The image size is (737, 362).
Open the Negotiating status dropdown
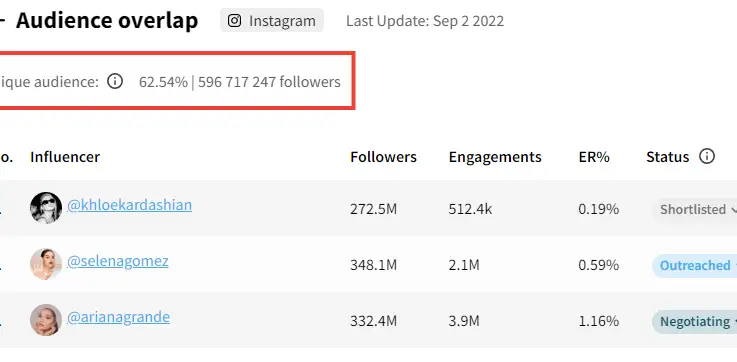click(x=695, y=322)
